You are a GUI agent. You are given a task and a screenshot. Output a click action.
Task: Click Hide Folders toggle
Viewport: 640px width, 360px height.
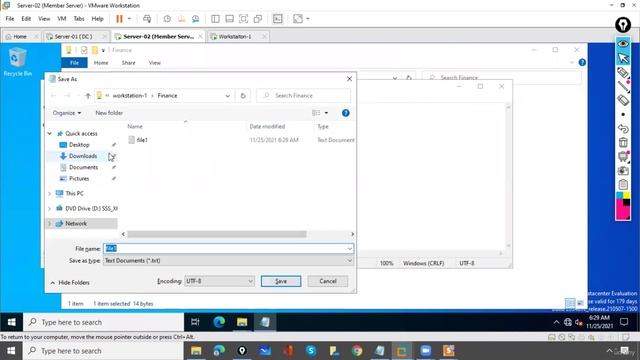point(70,282)
